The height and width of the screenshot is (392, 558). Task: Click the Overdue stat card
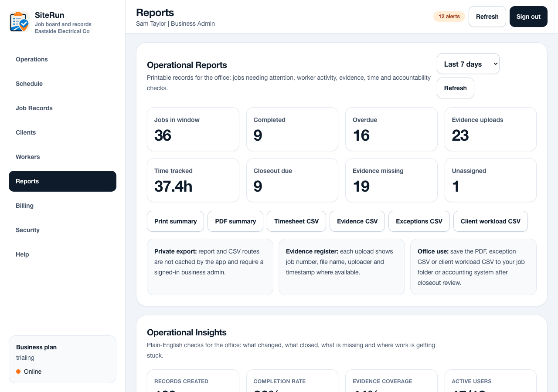tap(391, 129)
